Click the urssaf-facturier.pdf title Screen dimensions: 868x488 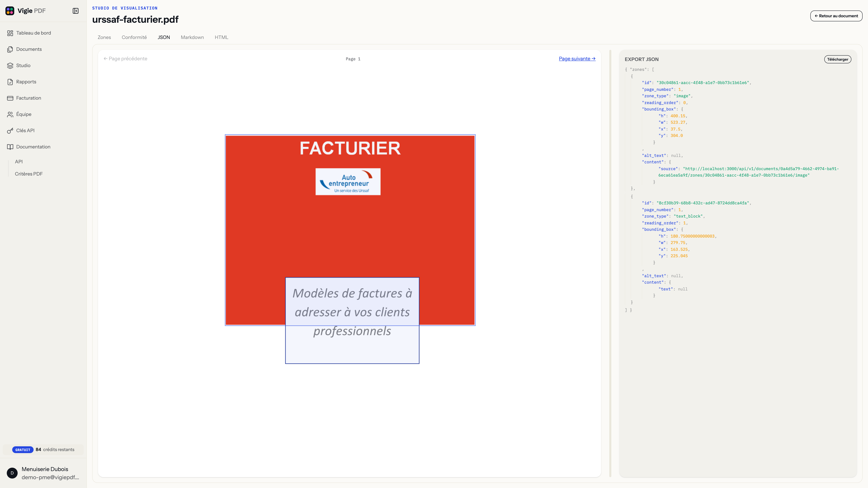pyautogui.click(x=135, y=19)
